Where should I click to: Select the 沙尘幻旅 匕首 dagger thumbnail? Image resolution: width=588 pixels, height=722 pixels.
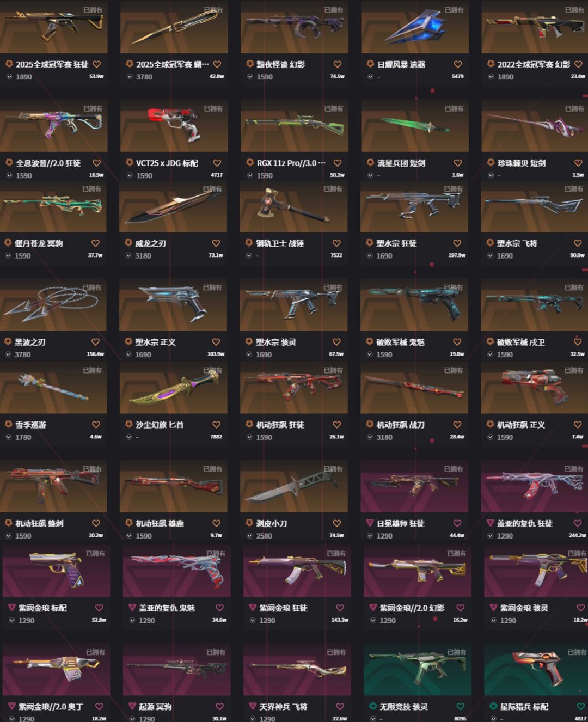[173, 388]
